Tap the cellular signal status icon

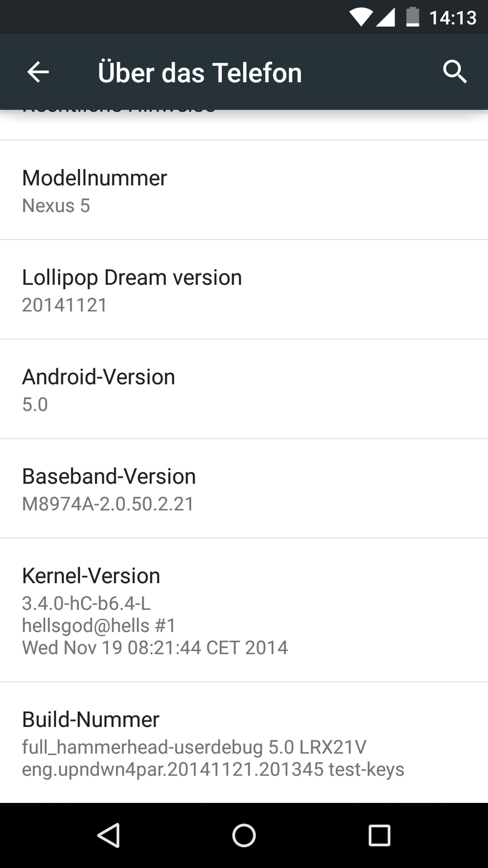coord(385,17)
